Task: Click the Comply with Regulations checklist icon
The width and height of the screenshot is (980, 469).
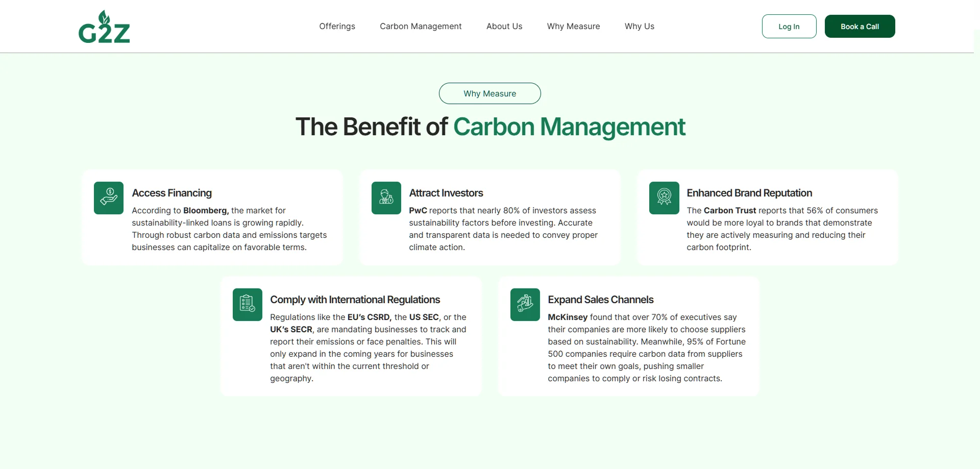Action: pyautogui.click(x=248, y=304)
